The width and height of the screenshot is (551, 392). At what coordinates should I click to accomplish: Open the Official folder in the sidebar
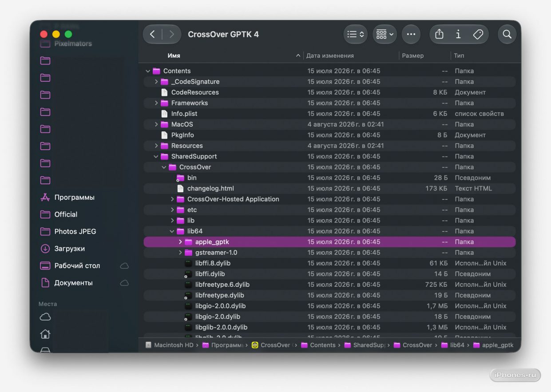[x=66, y=214]
